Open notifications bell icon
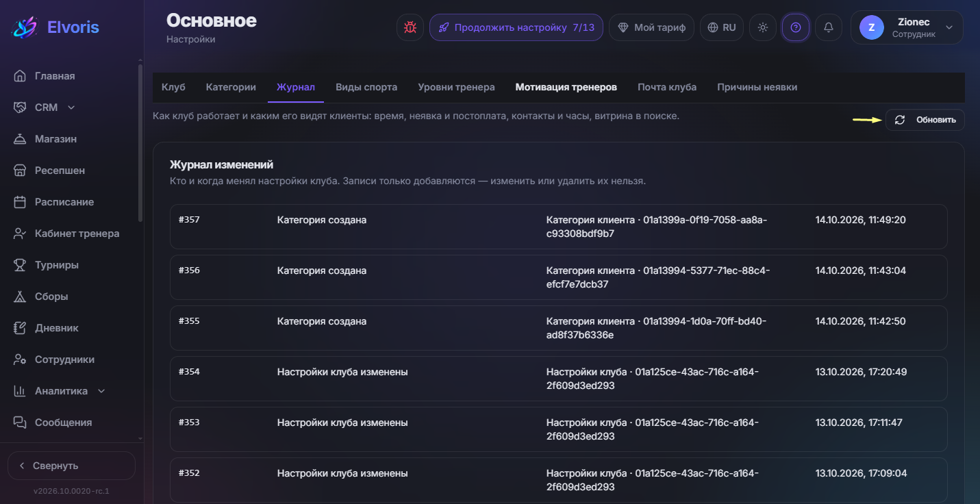This screenshot has width=980, height=504. click(x=829, y=27)
